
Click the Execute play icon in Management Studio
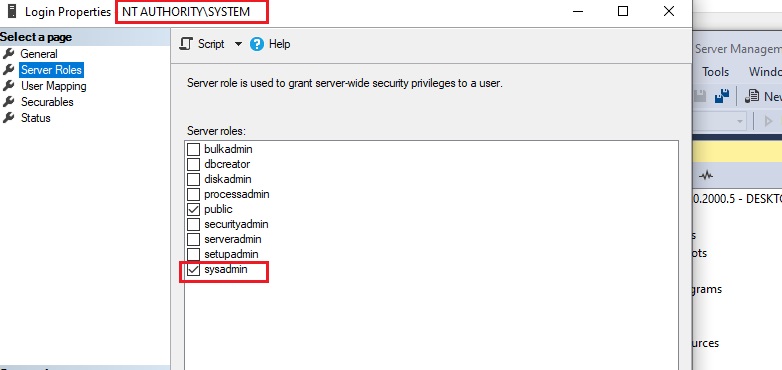click(x=768, y=121)
